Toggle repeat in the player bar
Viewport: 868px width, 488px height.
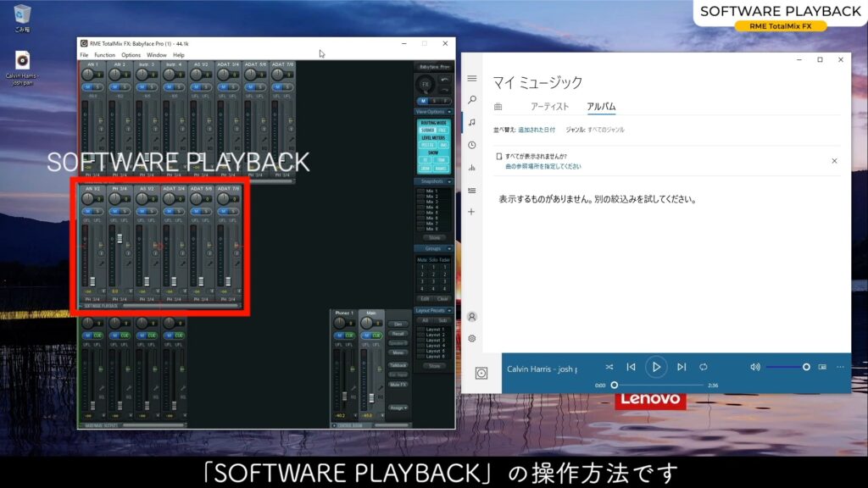tap(703, 367)
